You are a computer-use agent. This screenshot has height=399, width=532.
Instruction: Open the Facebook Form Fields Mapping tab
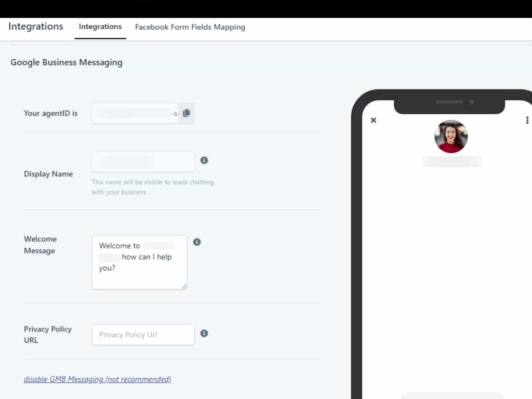click(x=190, y=27)
